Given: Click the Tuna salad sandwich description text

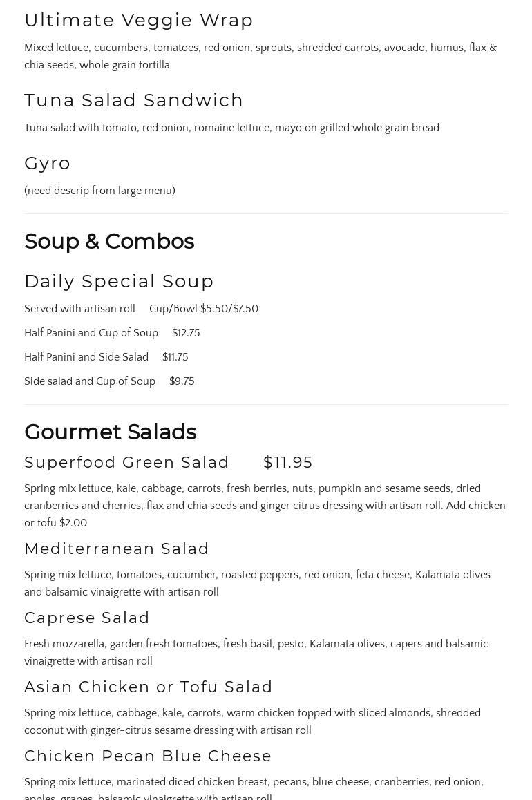Looking at the screenshot, I should (x=231, y=128).
